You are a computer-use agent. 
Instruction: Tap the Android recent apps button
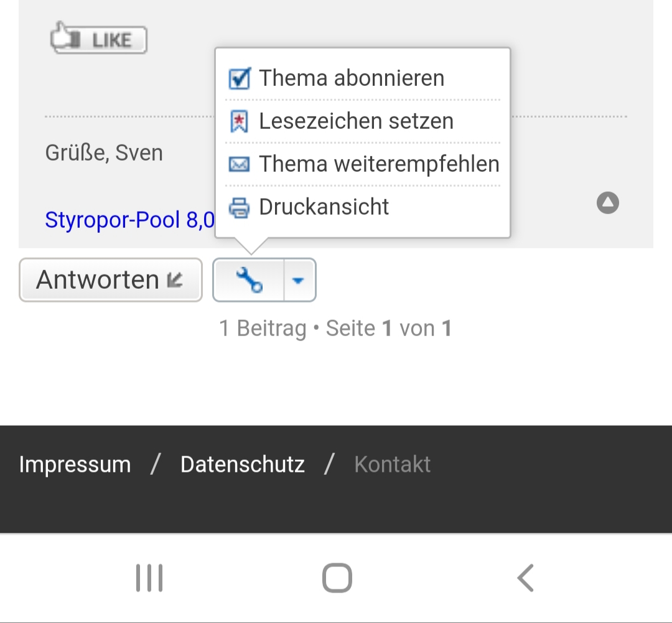(x=149, y=578)
